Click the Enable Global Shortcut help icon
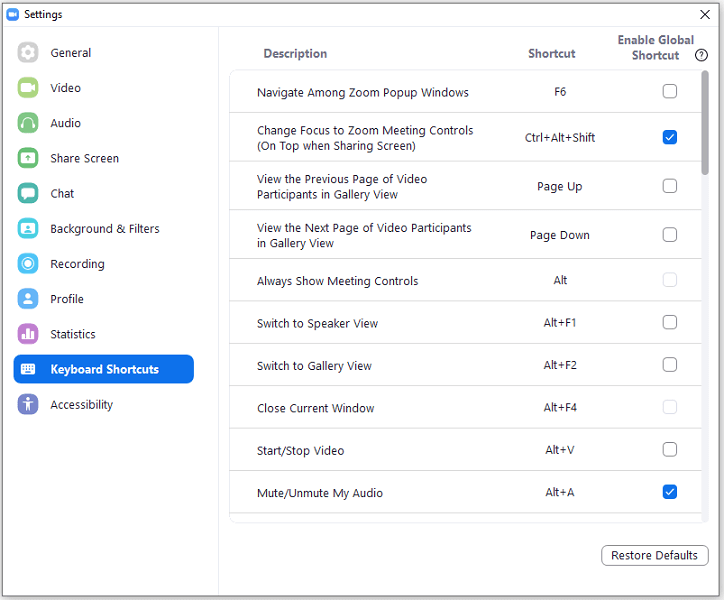724x600 pixels. point(701,55)
